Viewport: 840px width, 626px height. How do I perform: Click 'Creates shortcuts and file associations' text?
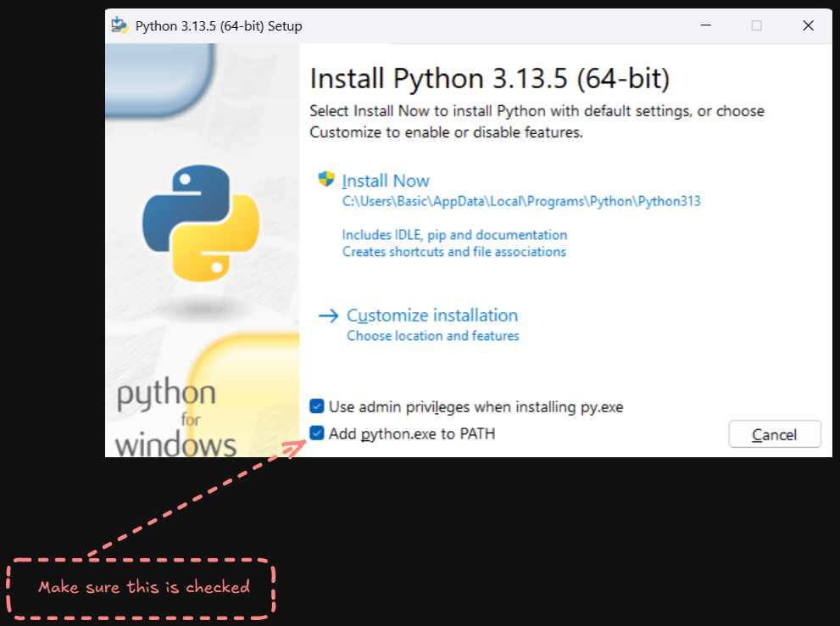point(454,252)
